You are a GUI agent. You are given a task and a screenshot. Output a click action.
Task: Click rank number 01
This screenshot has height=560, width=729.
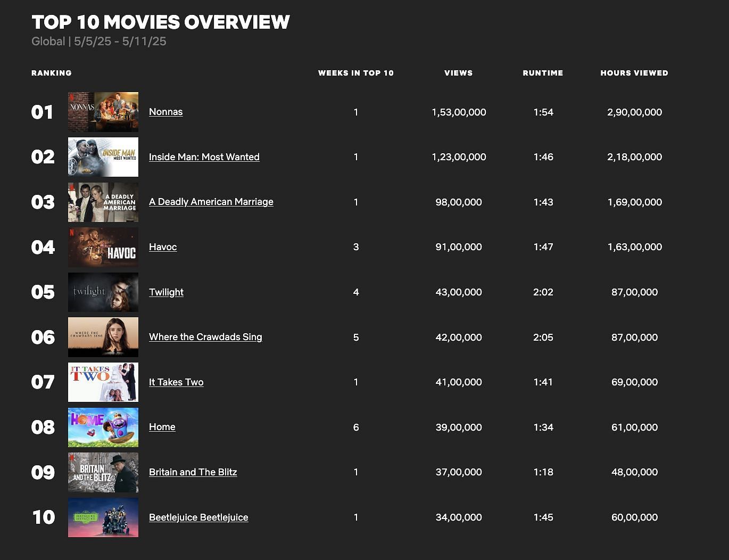[42, 112]
